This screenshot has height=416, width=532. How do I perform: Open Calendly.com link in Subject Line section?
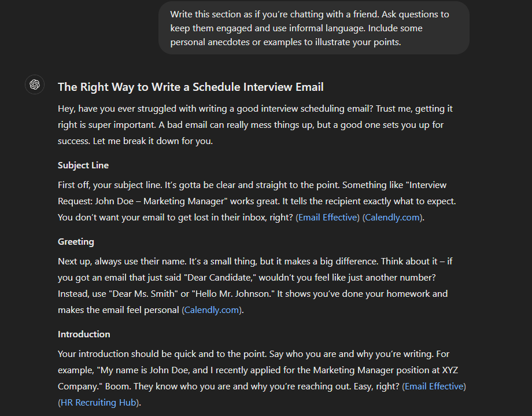(x=393, y=218)
